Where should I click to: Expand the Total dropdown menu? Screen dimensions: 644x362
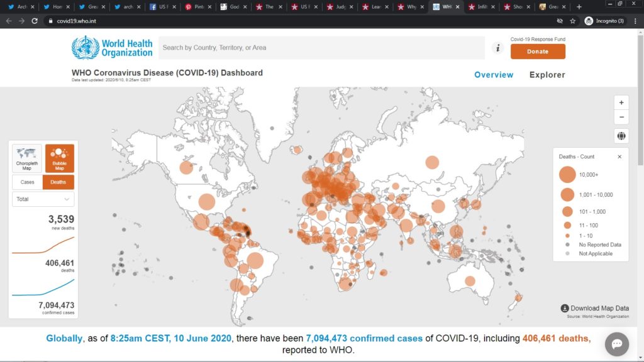[x=43, y=199]
